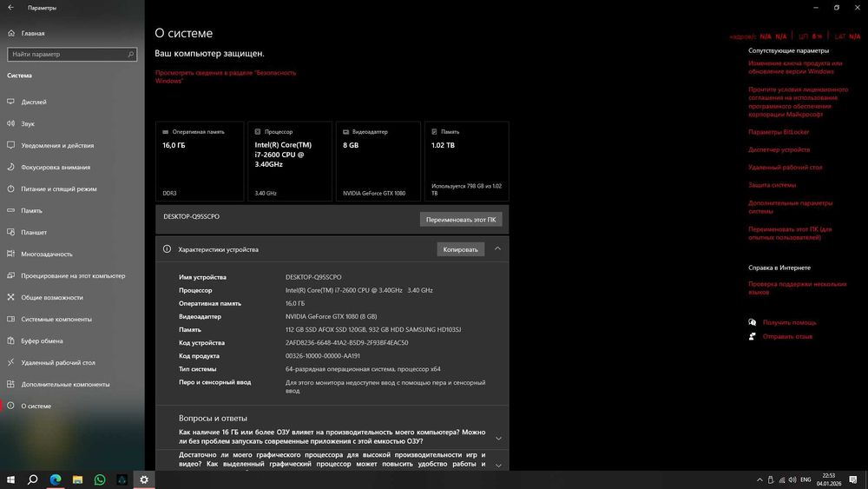The width and height of the screenshot is (868, 489).
Task: Open the Windows Start menu
Action: [10, 479]
